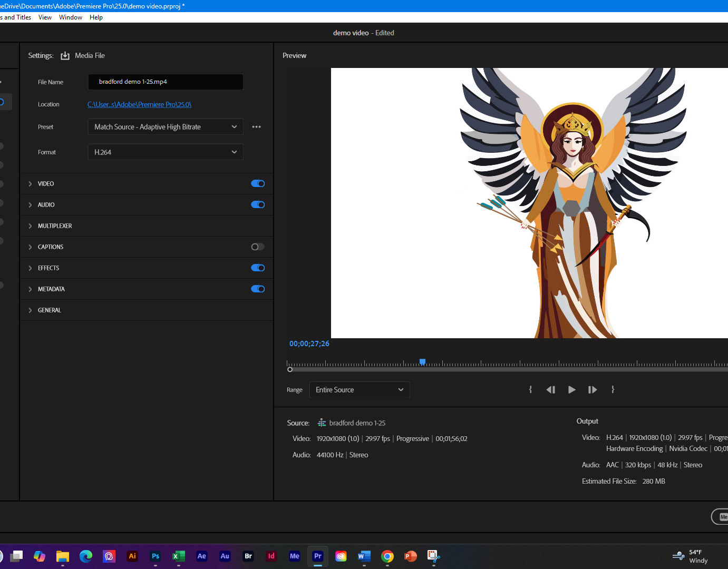Open After Effects from the taskbar
Viewport: 728px width, 569px height.
pyautogui.click(x=202, y=556)
